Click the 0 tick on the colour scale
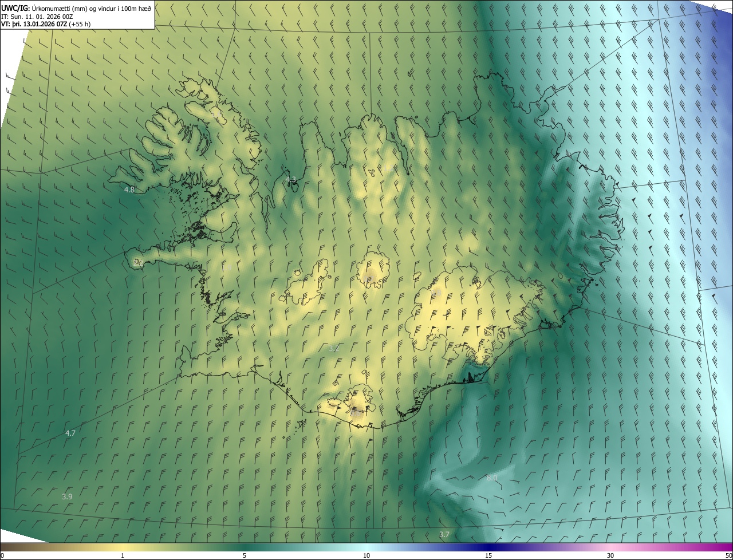Viewport: 733px width, 560px height. click(2, 555)
